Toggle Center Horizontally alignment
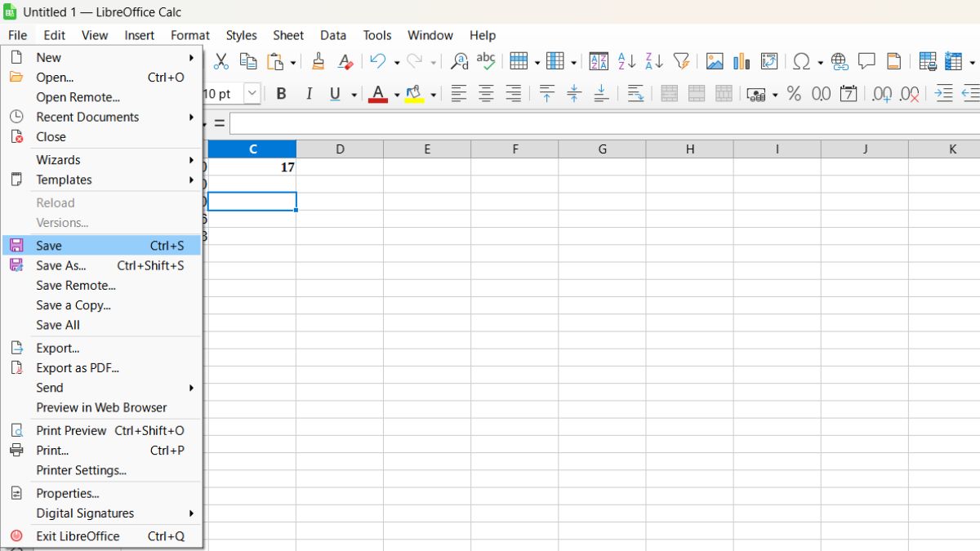This screenshot has width=980, height=551. click(x=486, y=94)
